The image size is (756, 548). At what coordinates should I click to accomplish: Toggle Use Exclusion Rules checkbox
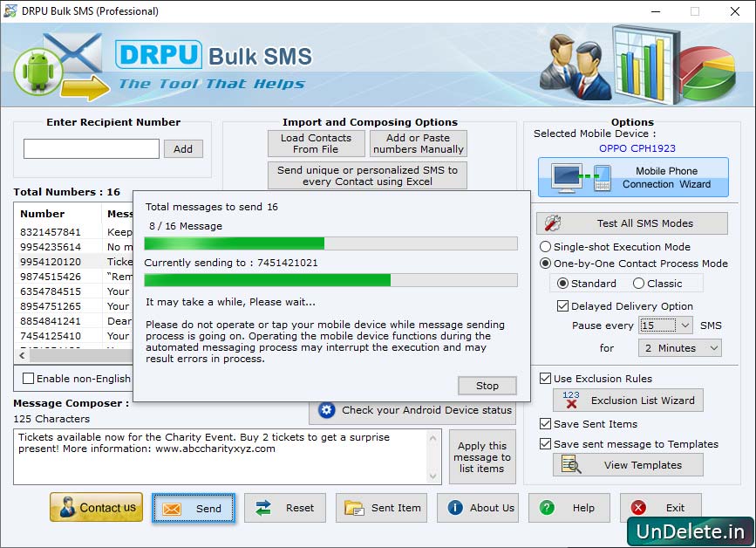click(545, 378)
